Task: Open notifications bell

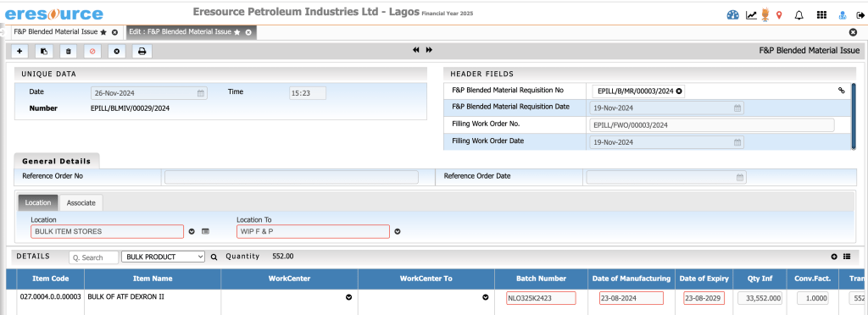Action: coord(798,15)
